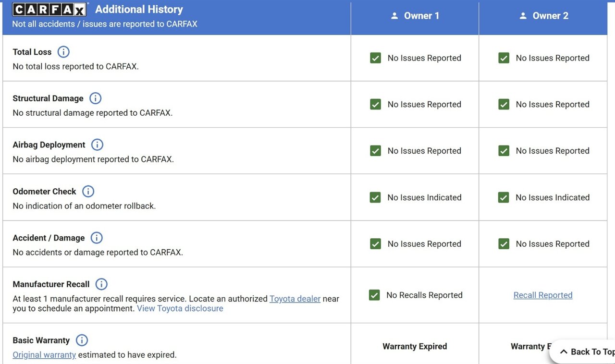Click the CARFAX logo in header
615x364 pixels.
coord(49,10)
